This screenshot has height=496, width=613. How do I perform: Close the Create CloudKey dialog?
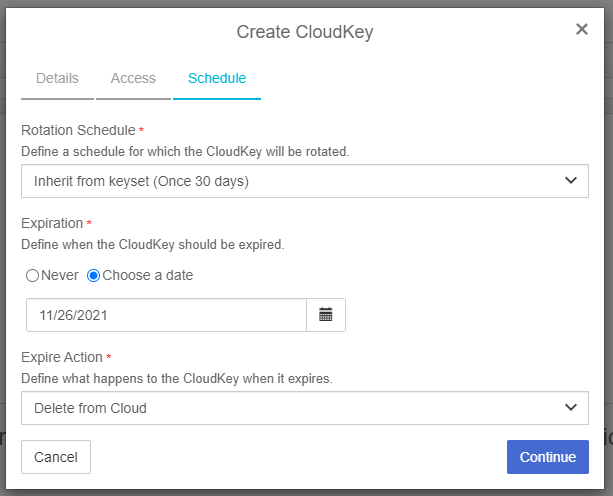click(582, 29)
